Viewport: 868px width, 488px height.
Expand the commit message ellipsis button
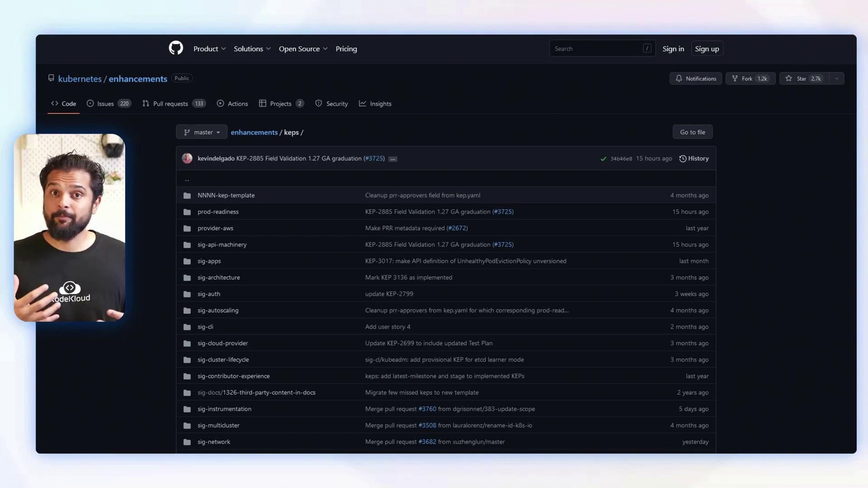pos(393,159)
